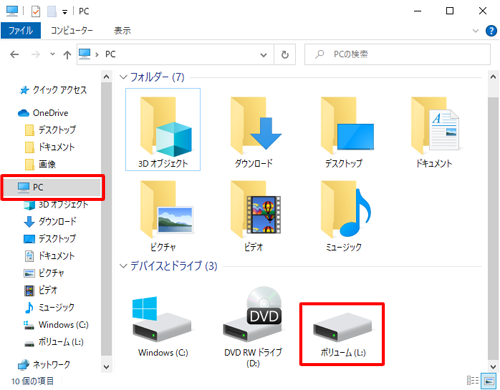Click the Help question mark icon

click(x=491, y=31)
